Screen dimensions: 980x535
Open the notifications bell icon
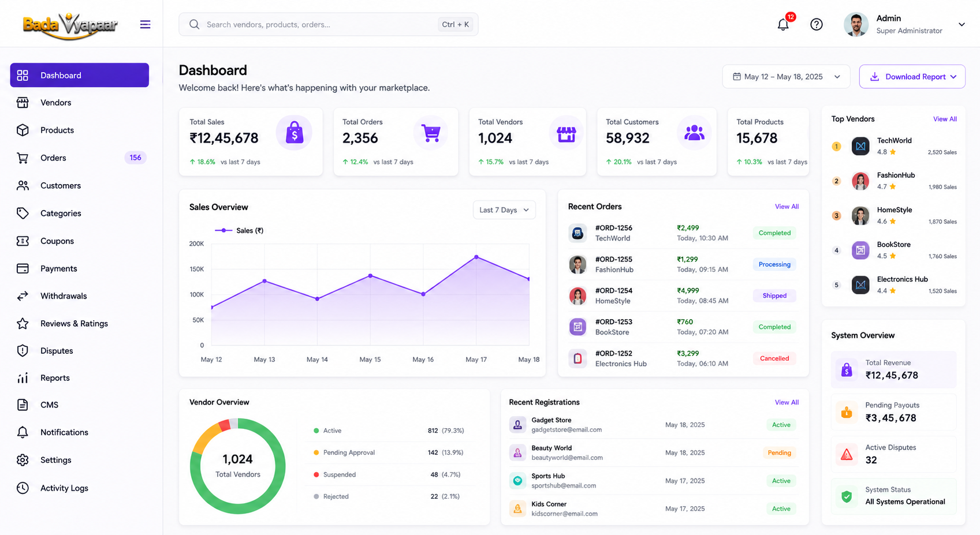[783, 24]
